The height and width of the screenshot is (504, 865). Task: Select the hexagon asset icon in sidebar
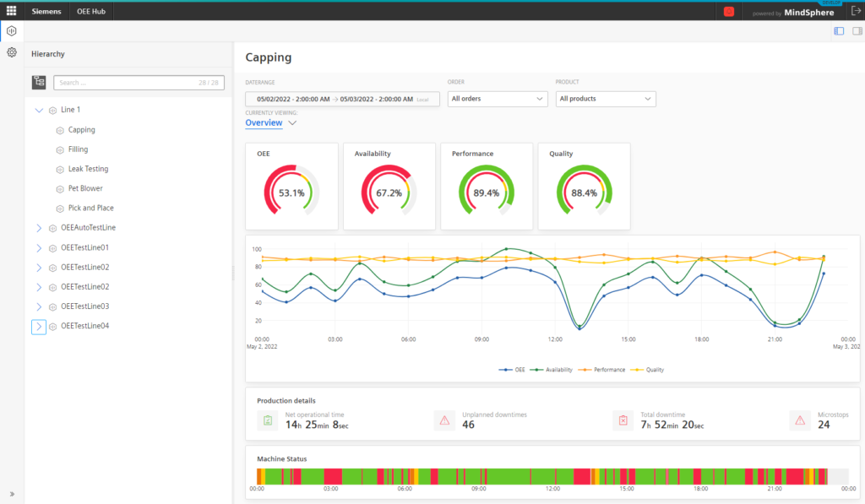coord(12,31)
